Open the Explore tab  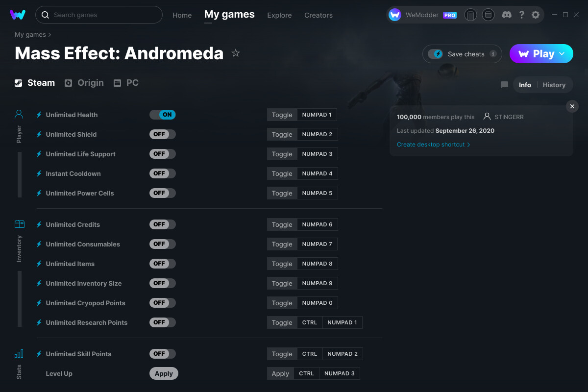[x=279, y=15]
